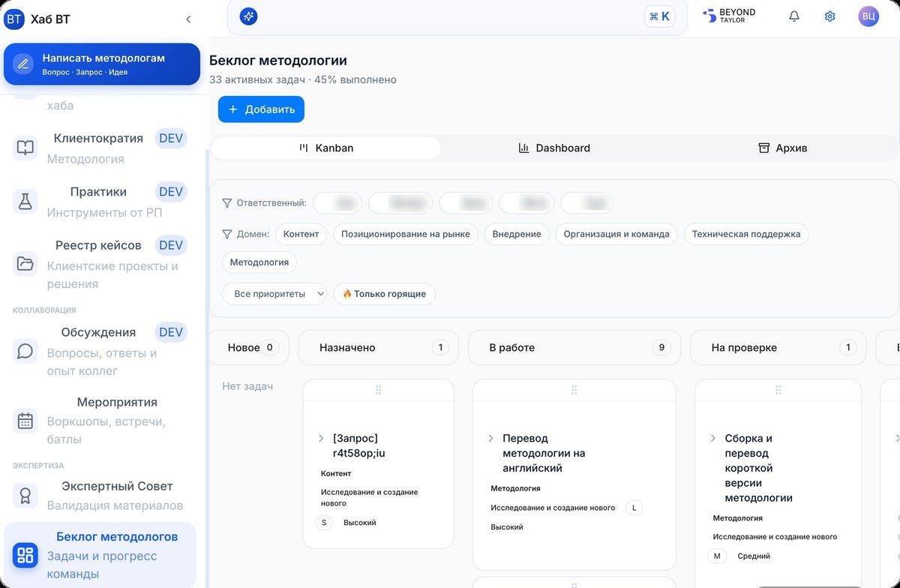The image size is (900, 588).
Task: Click the Практики flask icon
Action: coord(25,202)
